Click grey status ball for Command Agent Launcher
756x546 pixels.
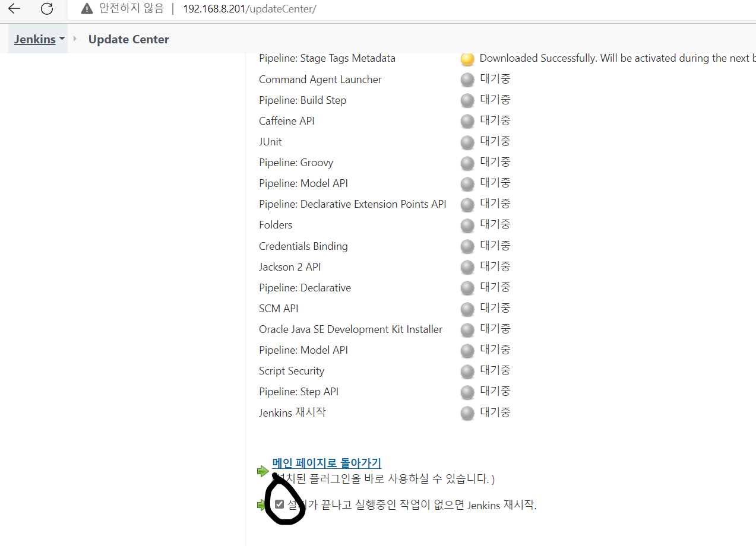pyautogui.click(x=467, y=80)
